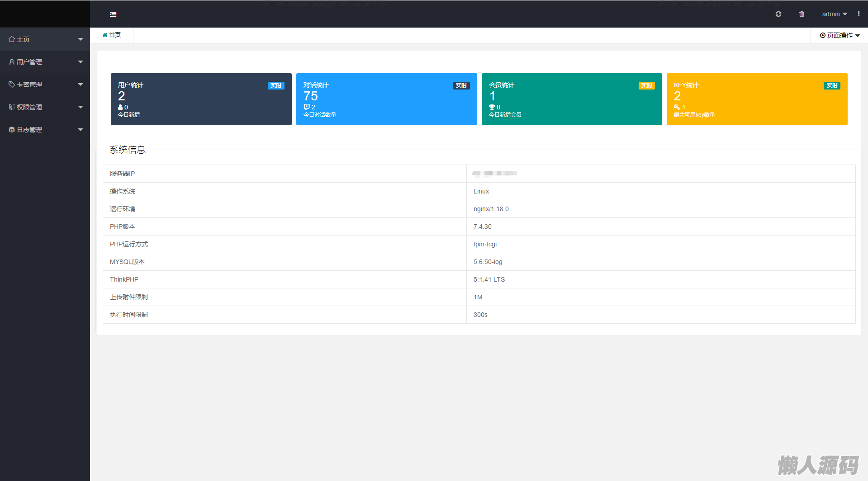Click the 实时 badge on 用户统计 card
This screenshot has height=481, width=868.
pyautogui.click(x=276, y=85)
